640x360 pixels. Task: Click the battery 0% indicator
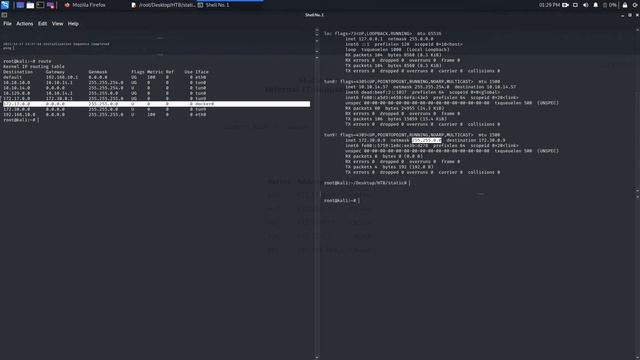click(610, 5)
